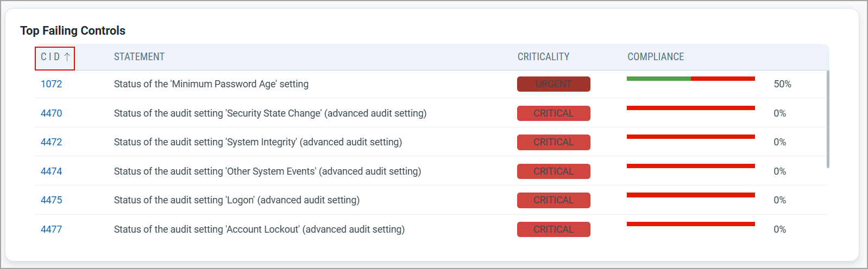
Task: Click compliance bar for control 4474
Action: tap(691, 166)
